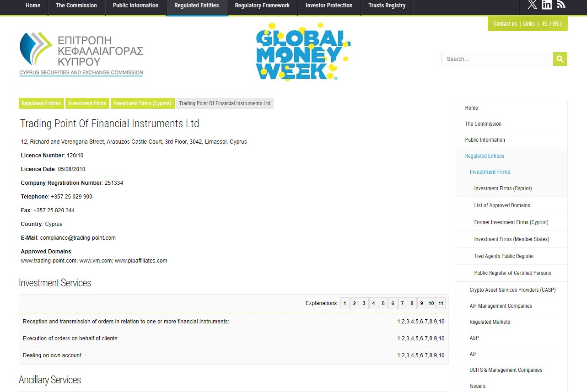Image resolution: width=587 pixels, height=392 pixels.
Task: Open the LinkedIn social icon
Action: point(547,5)
